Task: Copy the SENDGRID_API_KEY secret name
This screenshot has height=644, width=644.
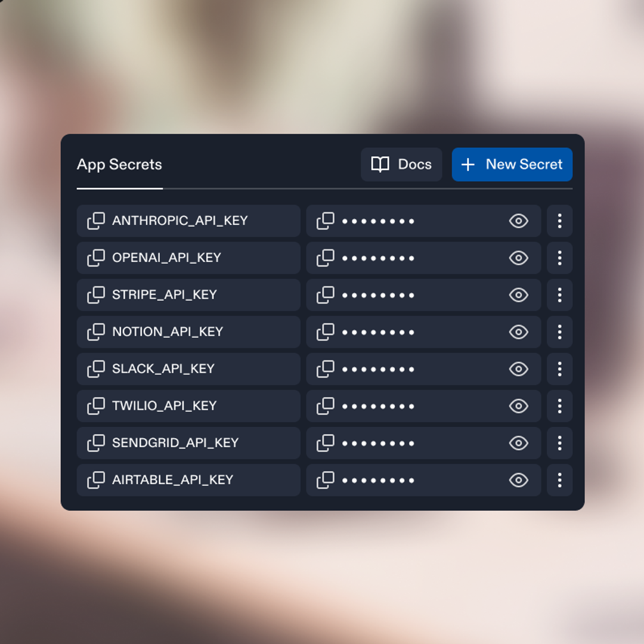Action: pos(97,443)
